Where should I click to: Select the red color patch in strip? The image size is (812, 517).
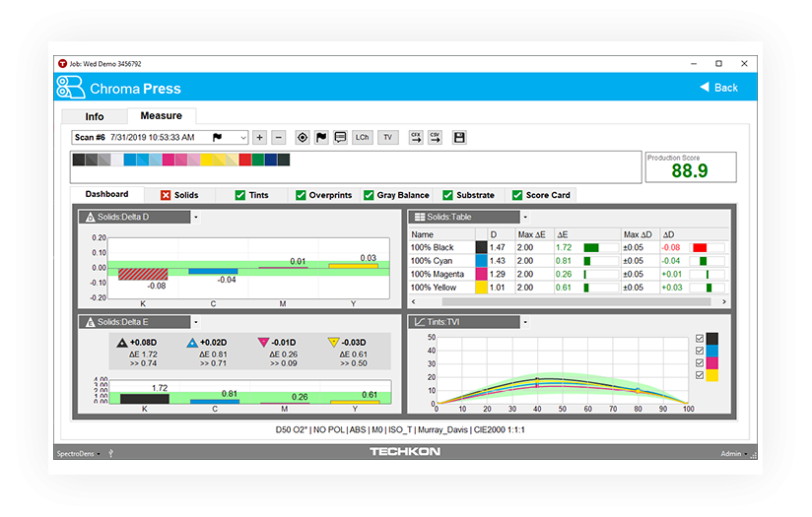[x=245, y=160]
